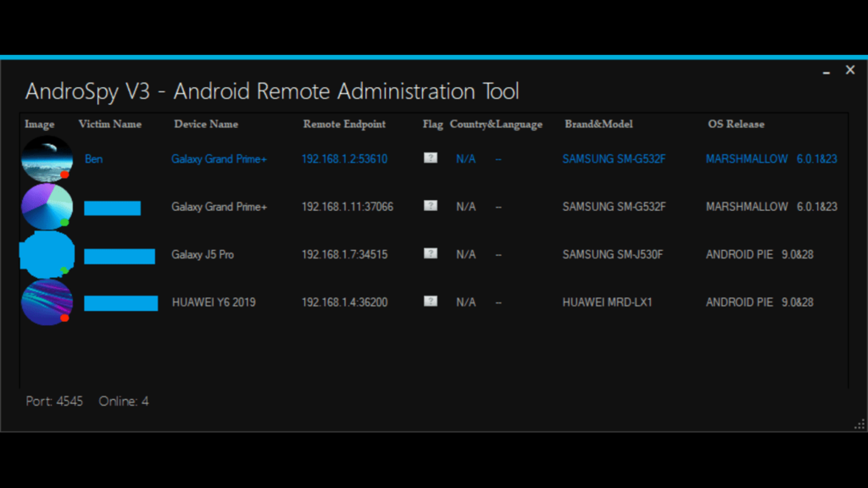868x488 pixels.
Task: Click the unknown flag icon in Galaxy J5 Pro row
Action: coord(430,253)
